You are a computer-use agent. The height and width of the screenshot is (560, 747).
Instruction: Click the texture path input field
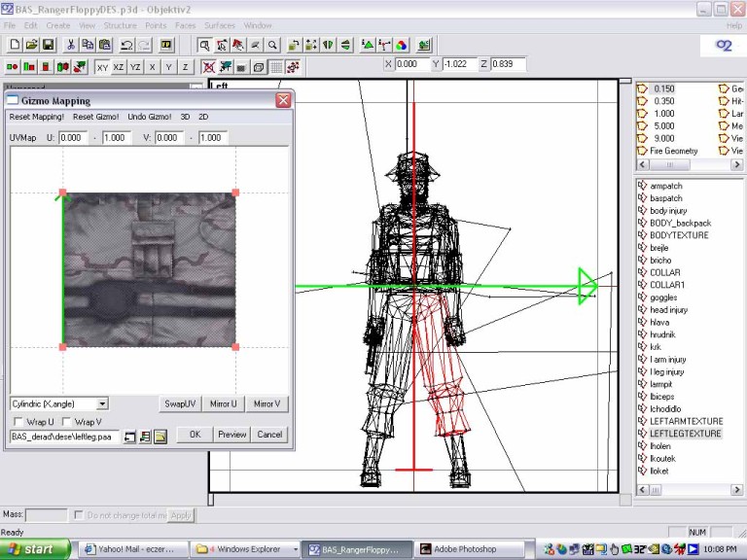[x=63, y=437]
